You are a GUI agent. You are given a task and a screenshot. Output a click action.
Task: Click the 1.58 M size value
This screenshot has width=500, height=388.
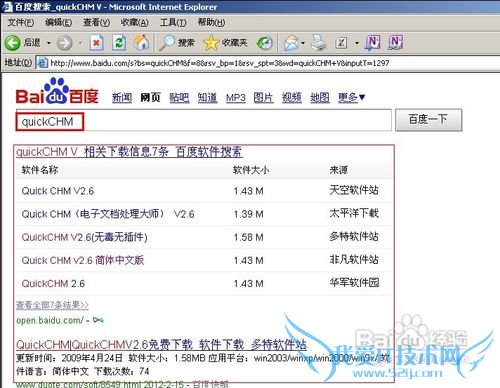pos(248,237)
